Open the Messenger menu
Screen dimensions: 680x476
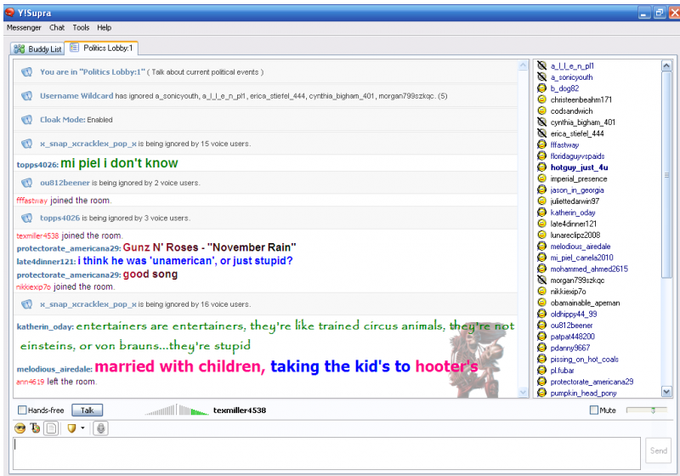pos(24,27)
